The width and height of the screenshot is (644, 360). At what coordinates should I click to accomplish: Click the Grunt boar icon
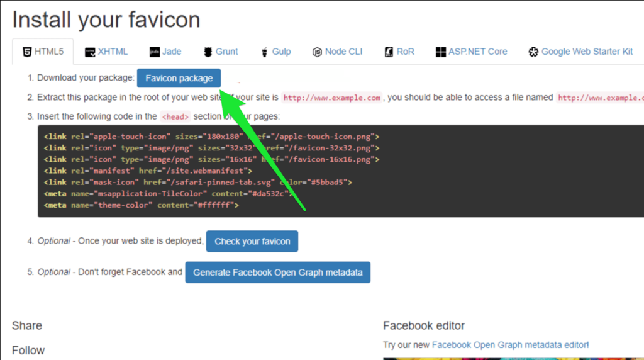tap(208, 52)
